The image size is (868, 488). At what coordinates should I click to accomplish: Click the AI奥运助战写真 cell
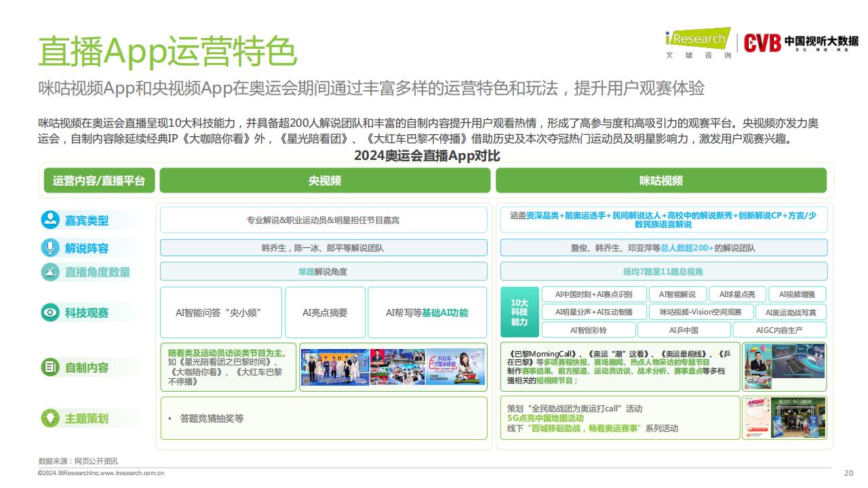791,312
